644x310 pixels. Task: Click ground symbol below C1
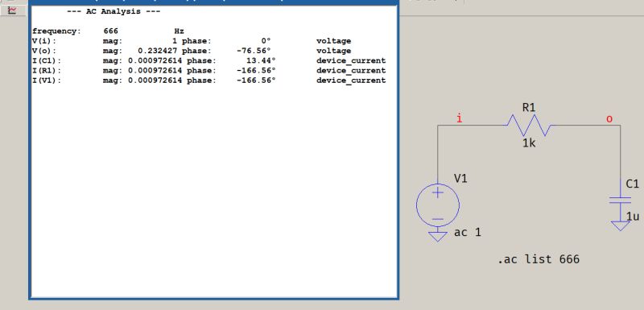click(620, 225)
